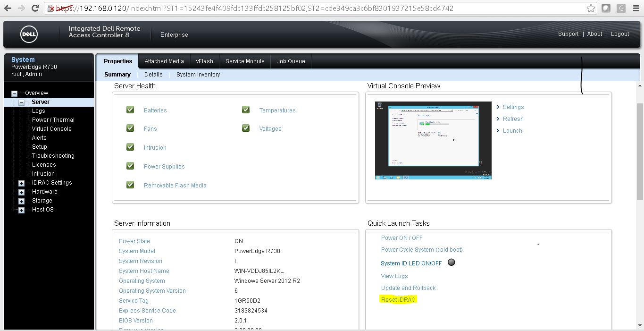The height and width of the screenshot is (331, 644).
Task: Click the Voltages health status icon
Action: (x=245, y=128)
